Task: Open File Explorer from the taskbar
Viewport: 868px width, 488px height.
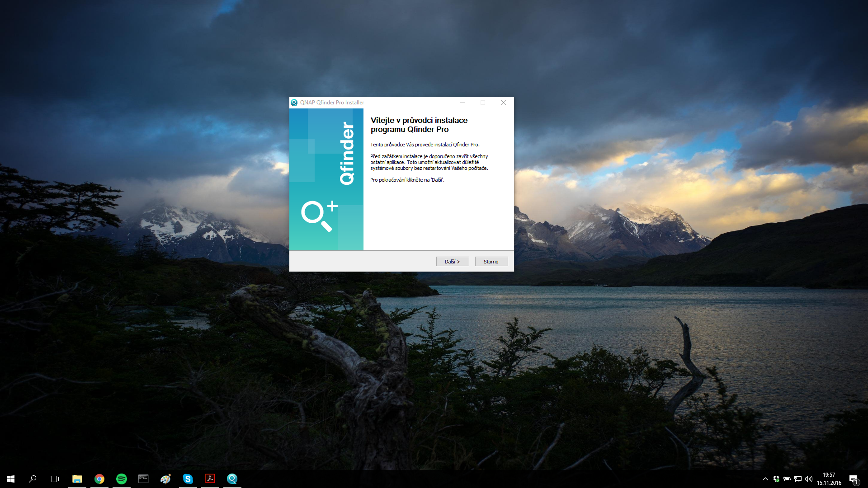Action: click(x=77, y=479)
